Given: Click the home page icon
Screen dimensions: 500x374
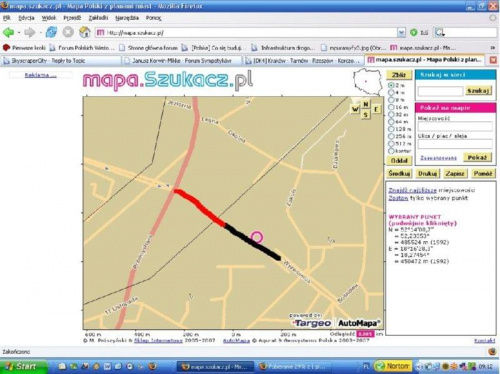Looking at the screenshot, I should pyautogui.click(x=85, y=32).
